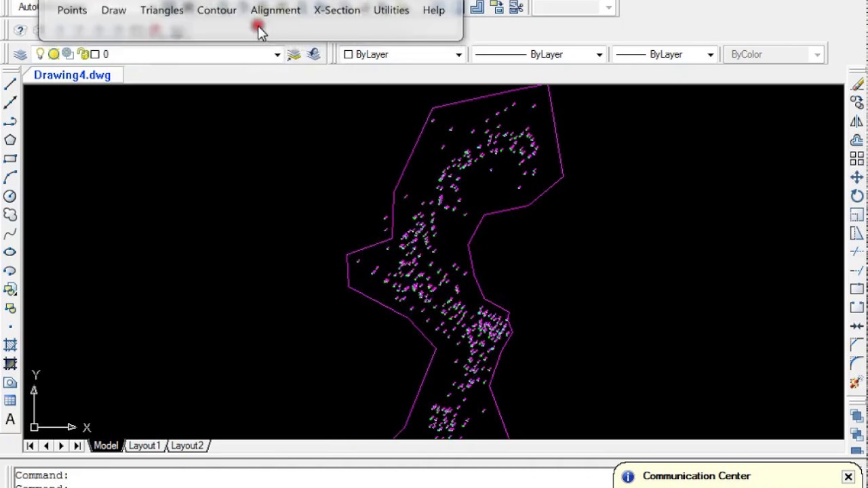This screenshot has width=868, height=488.
Task: Expand the layer list dropdown
Action: 277,54
